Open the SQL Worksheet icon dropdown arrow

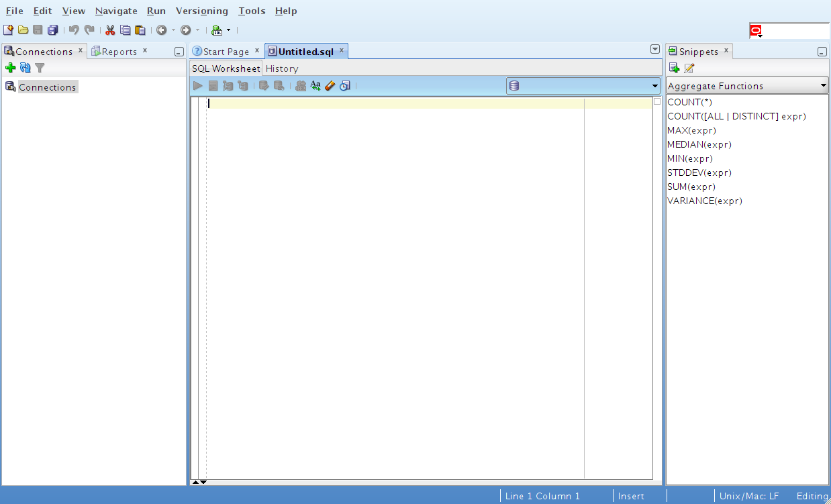click(x=228, y=30)
